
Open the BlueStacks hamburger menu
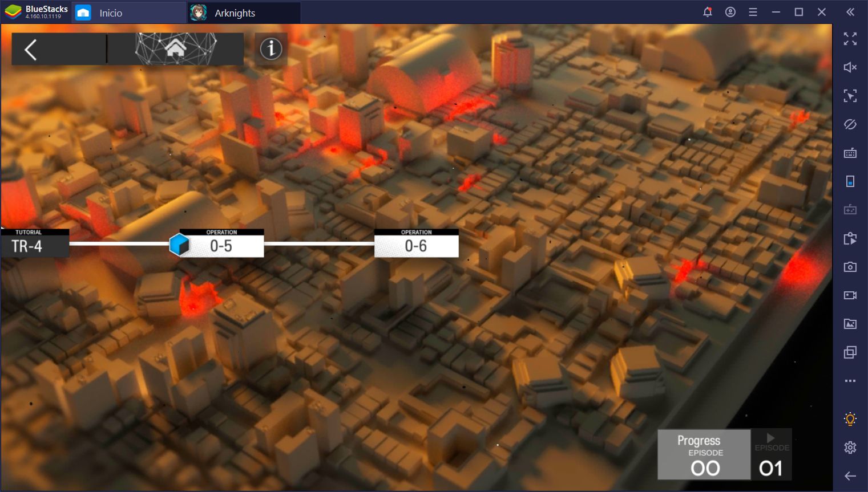753,12
